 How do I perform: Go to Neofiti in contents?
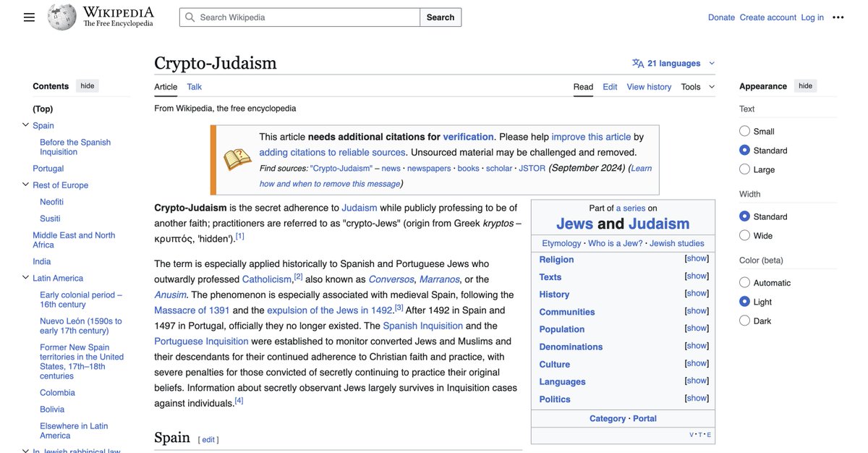(x=51, y=202)
